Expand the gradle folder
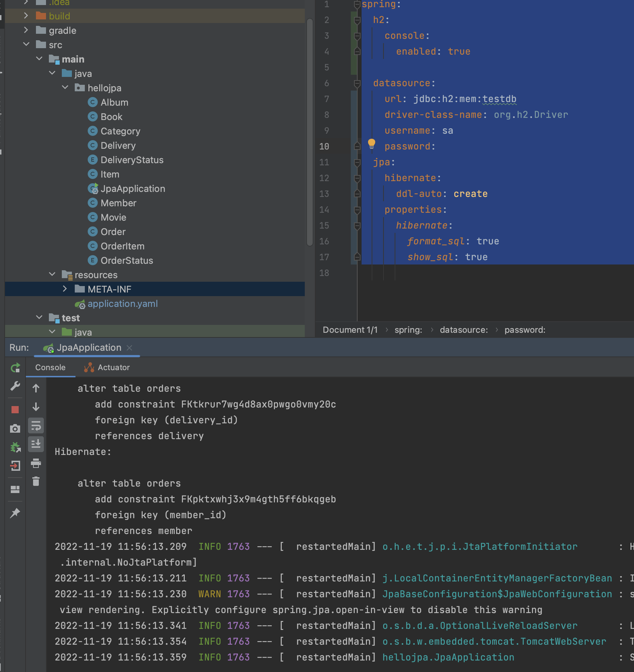The height and width of the screenshot is (672, 634). (x=26, y=30)
